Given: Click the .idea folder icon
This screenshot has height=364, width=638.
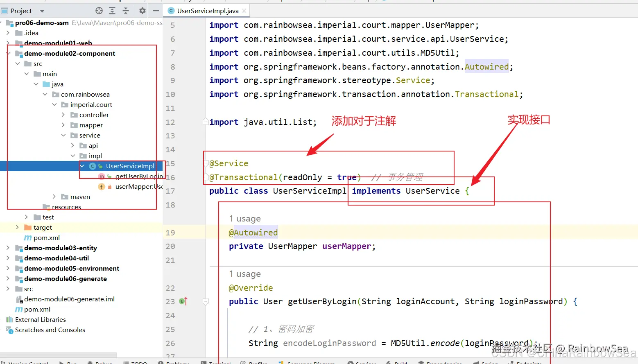Looking at the screenshot, I should pyautogui.click(x=19, y=33).
